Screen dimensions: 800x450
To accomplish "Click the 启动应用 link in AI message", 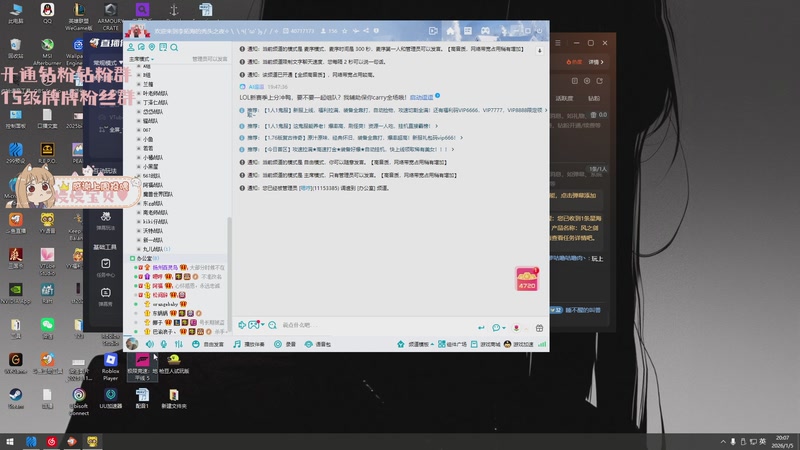I will tap(421, 97).
